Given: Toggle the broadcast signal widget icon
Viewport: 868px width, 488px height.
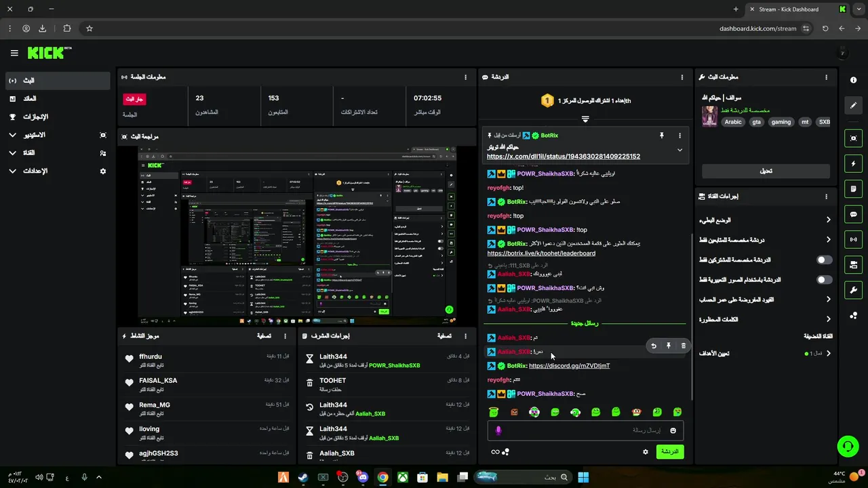Looking at the screenshot, I should [853, 239].
